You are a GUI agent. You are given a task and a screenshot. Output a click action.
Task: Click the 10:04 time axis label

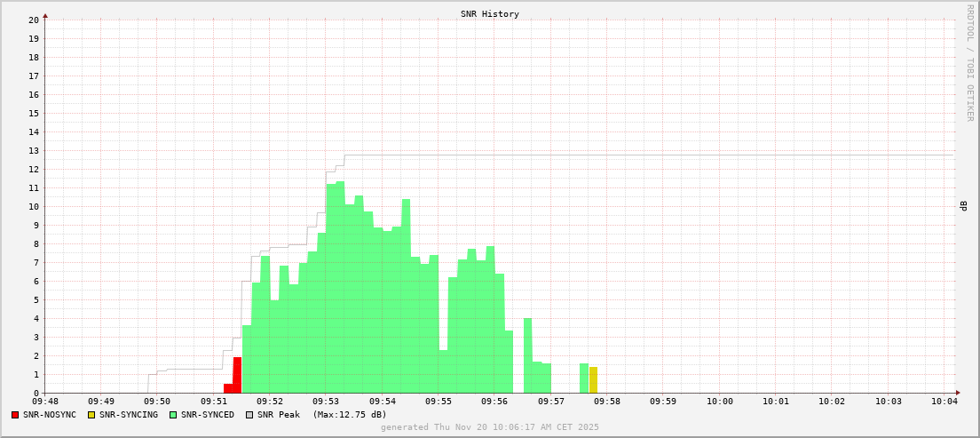(944, 402)
